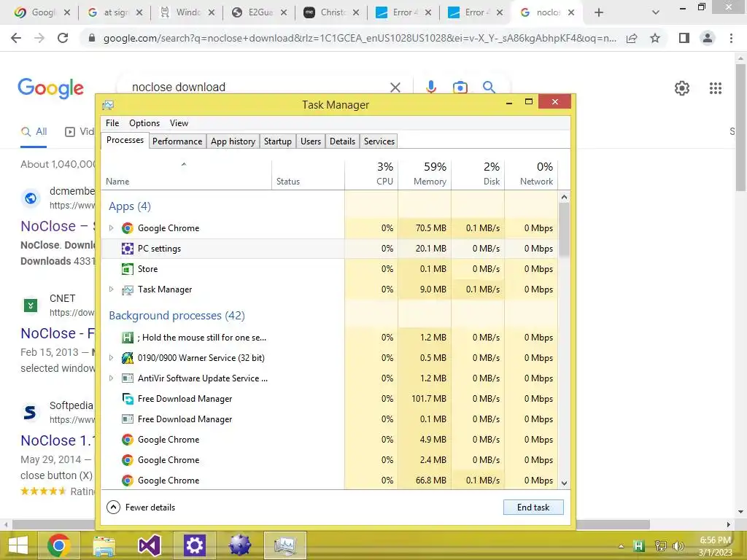
Task: Click Google voice search microphone icon
Action: pos(431,87)
